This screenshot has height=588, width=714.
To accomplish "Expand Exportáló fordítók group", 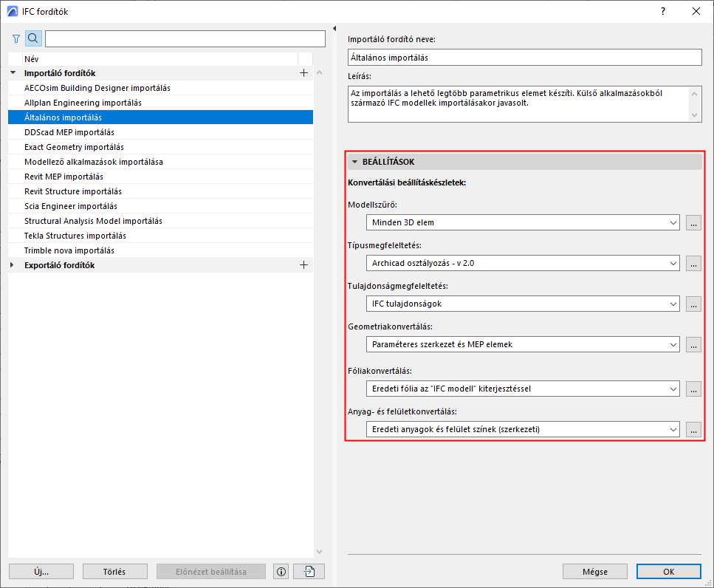I will (12, 265).
